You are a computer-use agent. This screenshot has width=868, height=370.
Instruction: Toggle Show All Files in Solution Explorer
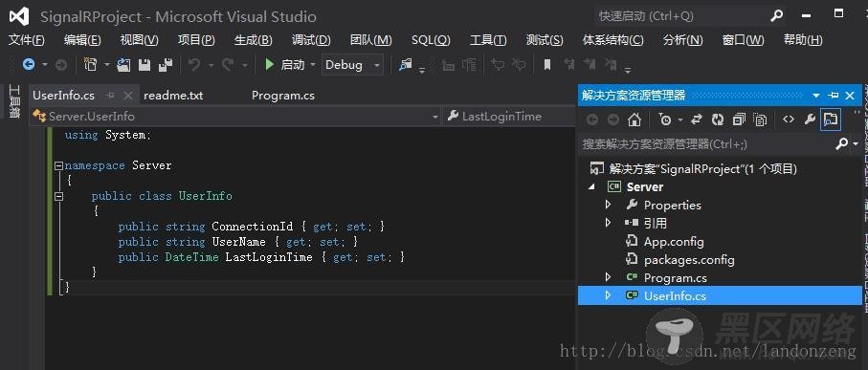[x=761, y=119]
